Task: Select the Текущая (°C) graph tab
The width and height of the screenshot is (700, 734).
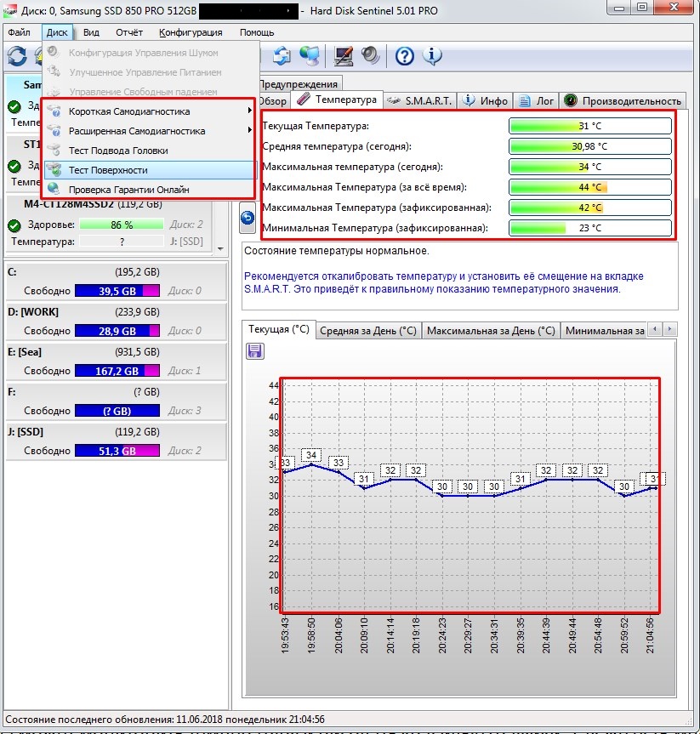Action: click(x=279, y=329)
